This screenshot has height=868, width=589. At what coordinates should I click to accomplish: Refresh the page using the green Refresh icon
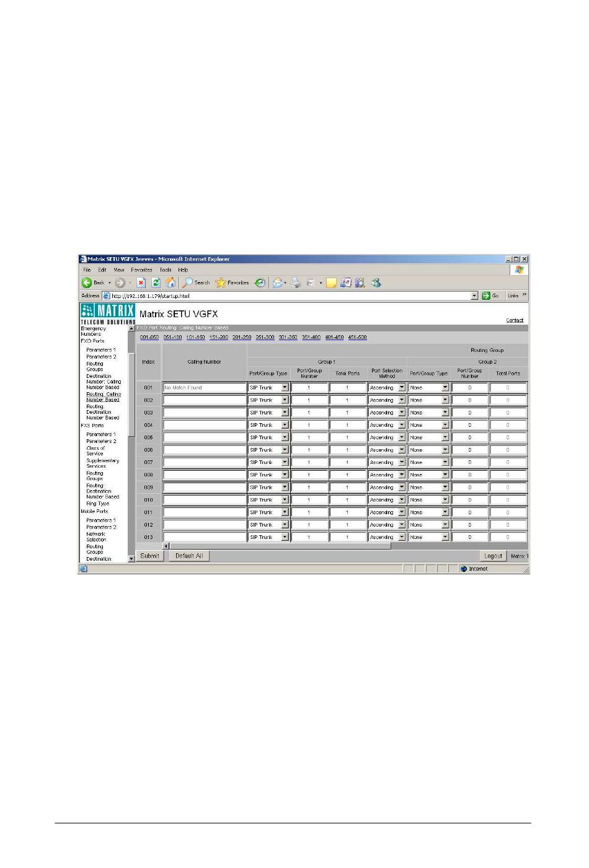click(x=156, y=283)
